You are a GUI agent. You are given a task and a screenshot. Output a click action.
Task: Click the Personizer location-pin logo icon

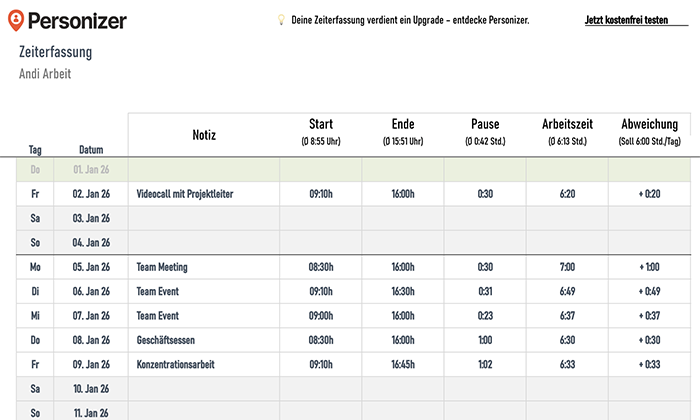pyautogui.click(x=16, y=20)
